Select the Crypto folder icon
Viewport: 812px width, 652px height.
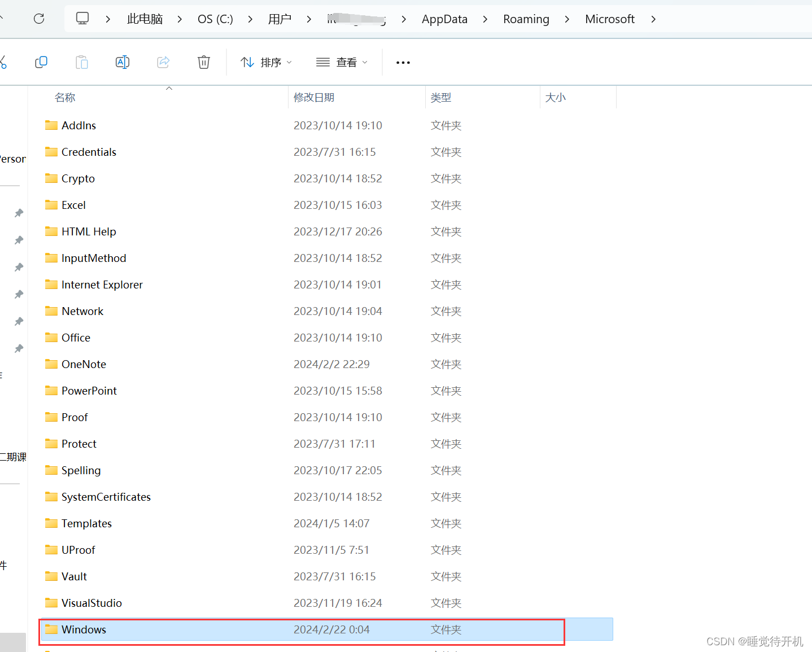pyautogui.click(x=51, y=178)
